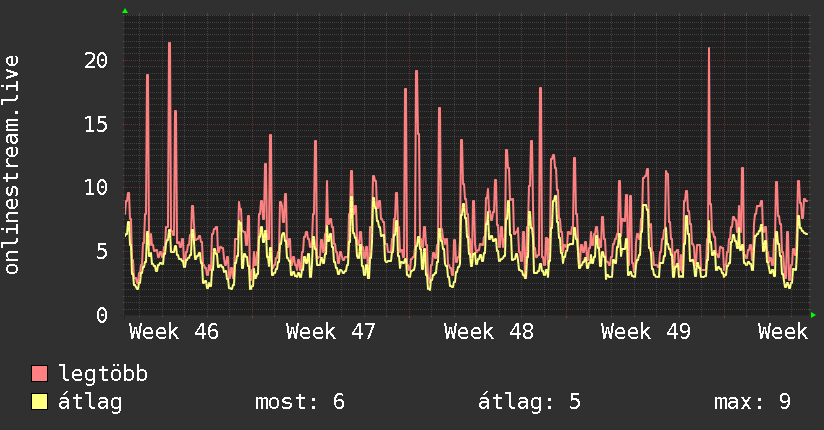Click the green arrow at y-axis top
This screenshot has height=430, width=824.
(x=125, y=11)
